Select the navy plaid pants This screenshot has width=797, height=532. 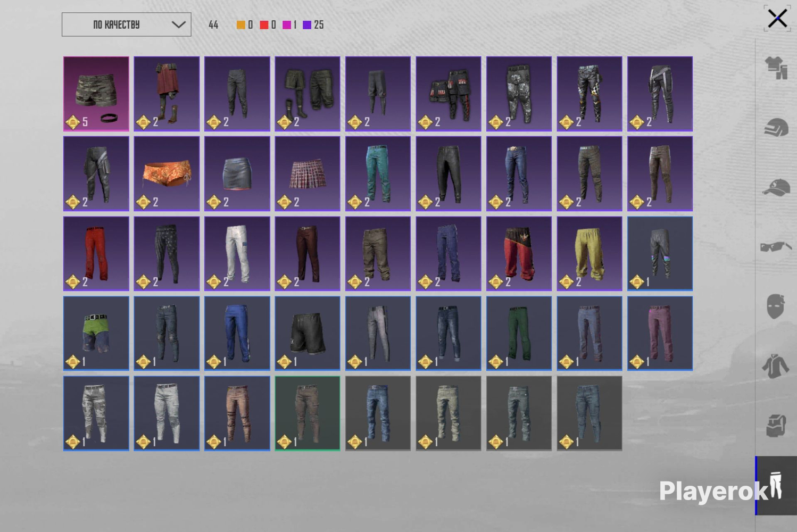pos(449,253)
